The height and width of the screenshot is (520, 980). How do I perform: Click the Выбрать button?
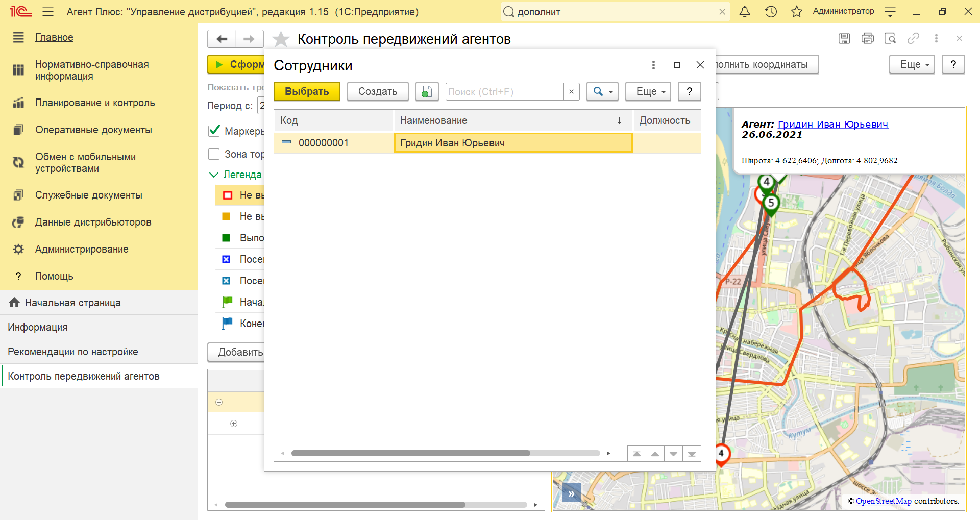point(307,91)
